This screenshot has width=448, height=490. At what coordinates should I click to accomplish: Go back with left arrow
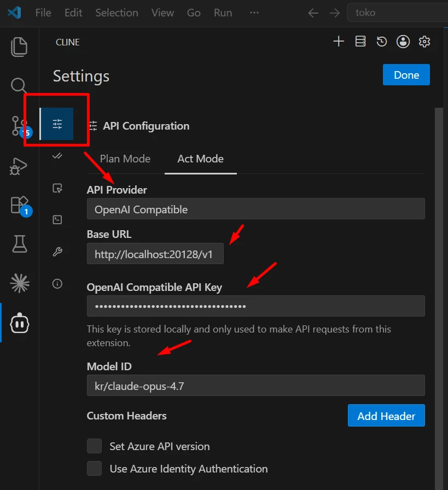[x=313, y=13]
